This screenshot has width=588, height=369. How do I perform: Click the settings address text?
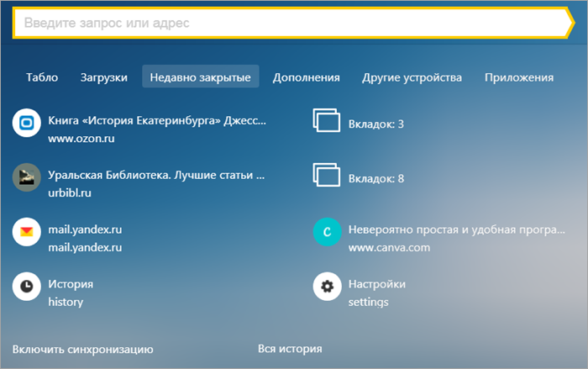click(x=368, y=303)
